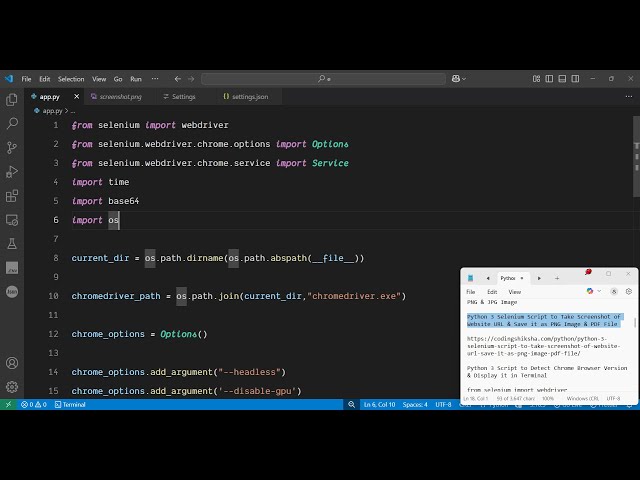Click the 100% zoom level in Notepad

[548, 398]
